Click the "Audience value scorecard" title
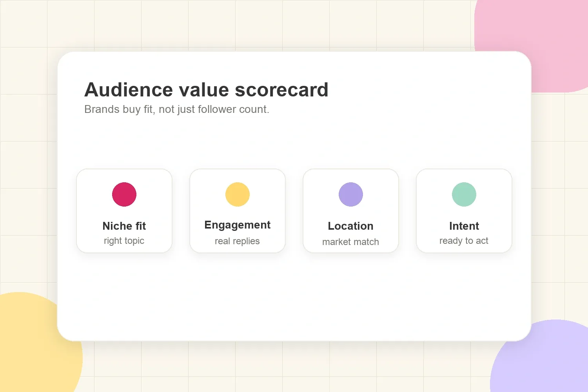 206,90
